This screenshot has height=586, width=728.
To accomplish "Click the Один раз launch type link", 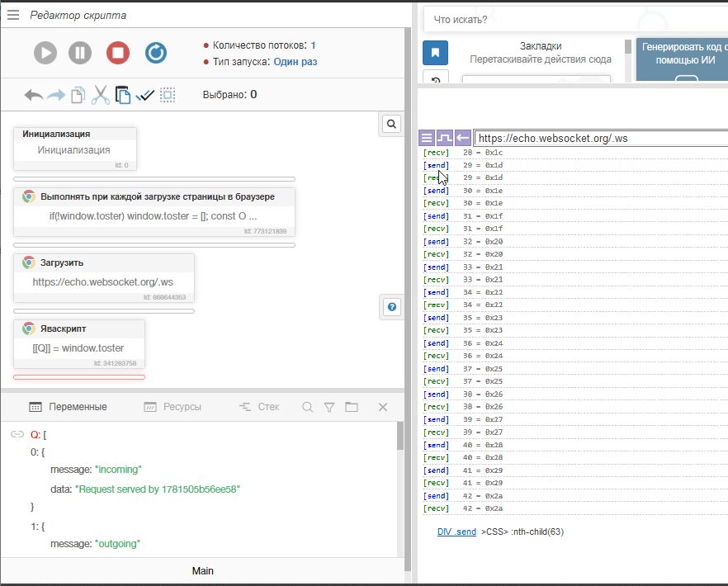I will pyautogui.click(x=295, y=62).
